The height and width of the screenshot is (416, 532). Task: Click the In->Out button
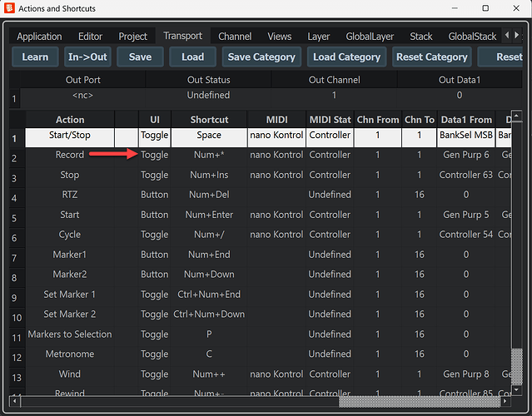click(87, 57)
